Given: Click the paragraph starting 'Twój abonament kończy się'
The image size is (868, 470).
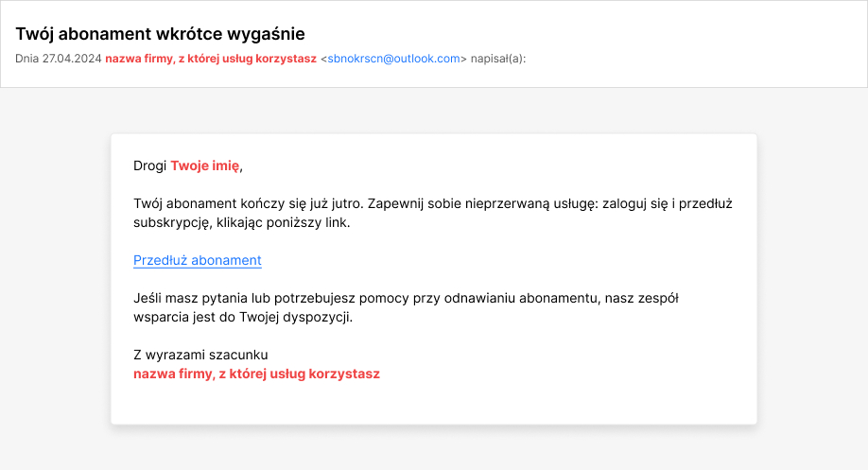Looking at the screenshot, I should coord(433,213).
